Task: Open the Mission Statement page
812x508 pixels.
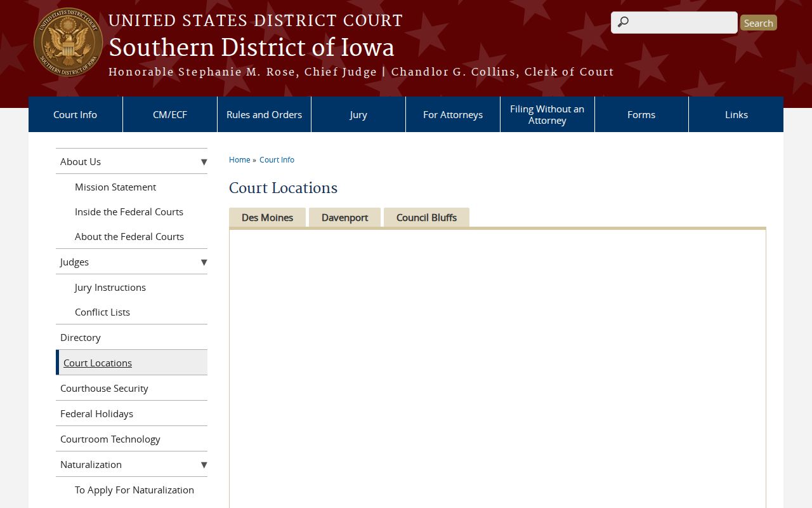Action: pyautogui.click(x=115, y=187)
